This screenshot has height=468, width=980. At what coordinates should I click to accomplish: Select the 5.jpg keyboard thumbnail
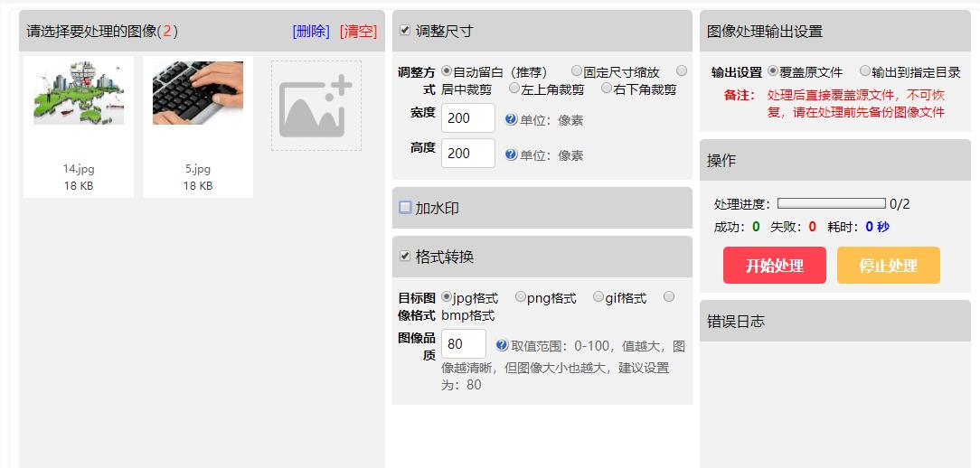pos(198,93)
